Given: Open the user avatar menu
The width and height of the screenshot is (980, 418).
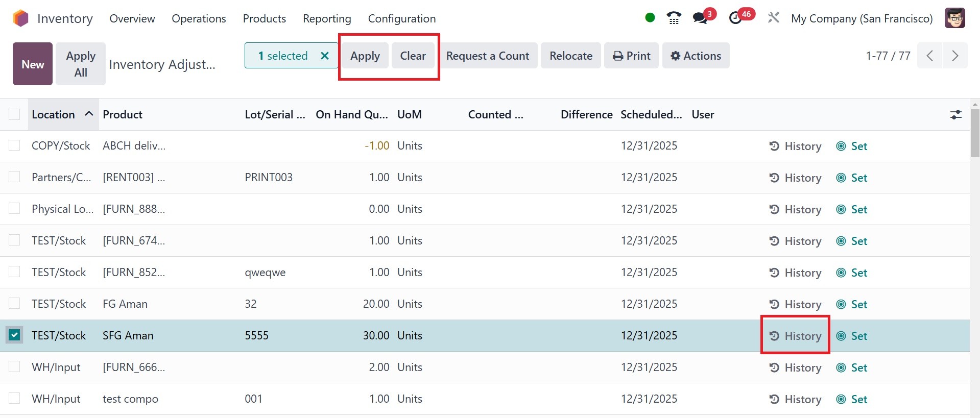Looking at the screenshot, I should pos(954,18).
